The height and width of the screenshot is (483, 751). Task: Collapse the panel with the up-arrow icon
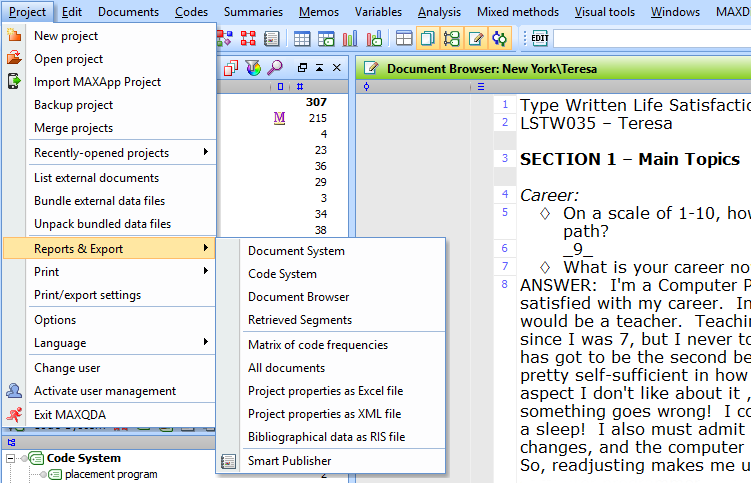pos(319,68)
